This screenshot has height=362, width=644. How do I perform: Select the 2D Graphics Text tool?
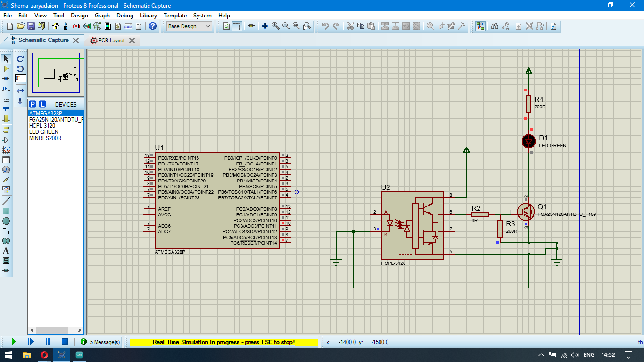(x=6, y=251)
